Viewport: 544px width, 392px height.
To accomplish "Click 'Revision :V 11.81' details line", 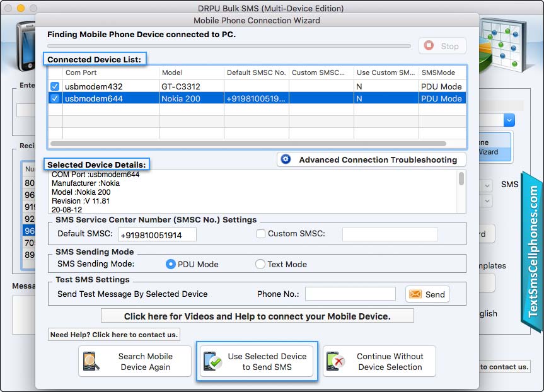I will pos(81,201).
